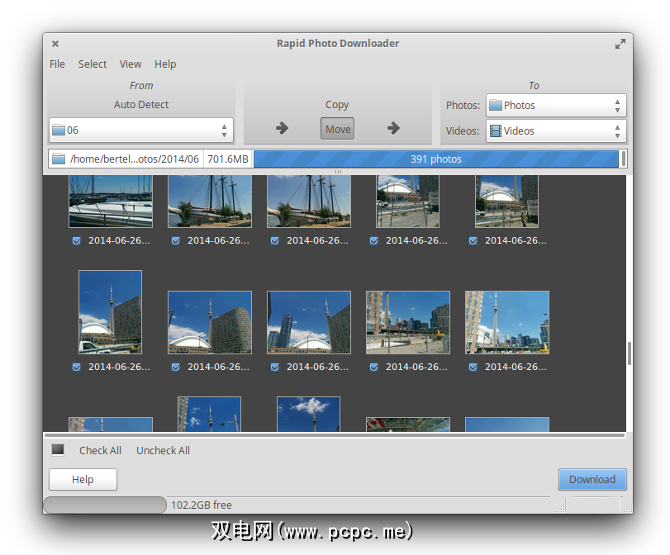
Task: Click the Auto Detect label
Action: click(141, 105)
